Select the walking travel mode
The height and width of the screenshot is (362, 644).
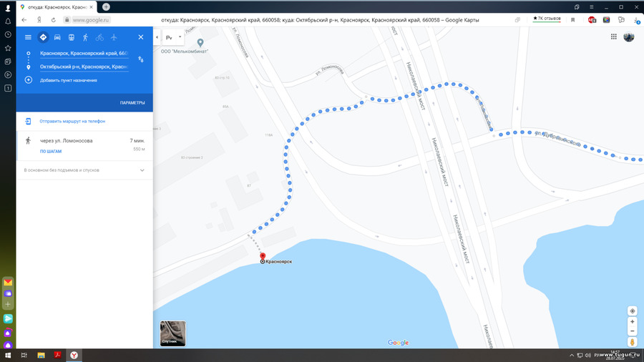pyautogui.click(x=85, y=37)
